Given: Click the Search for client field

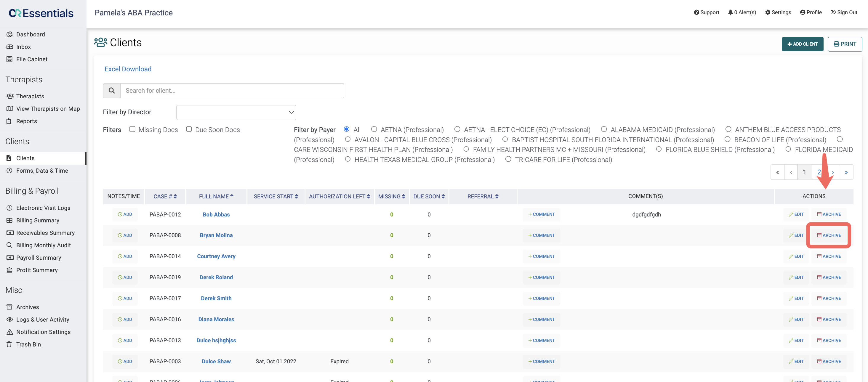Looking at the screenshot, I should coord(232,91).
